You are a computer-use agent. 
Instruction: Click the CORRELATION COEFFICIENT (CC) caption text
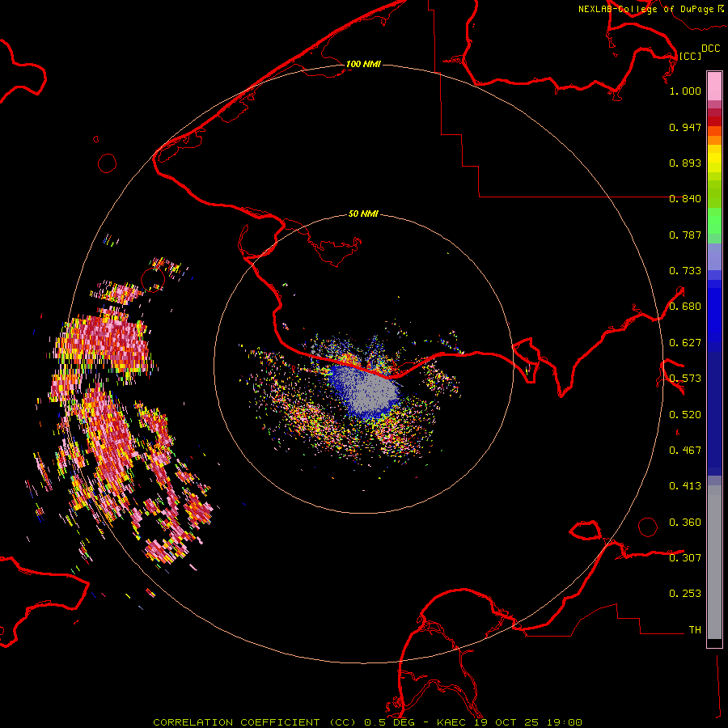tap(255, 722)
